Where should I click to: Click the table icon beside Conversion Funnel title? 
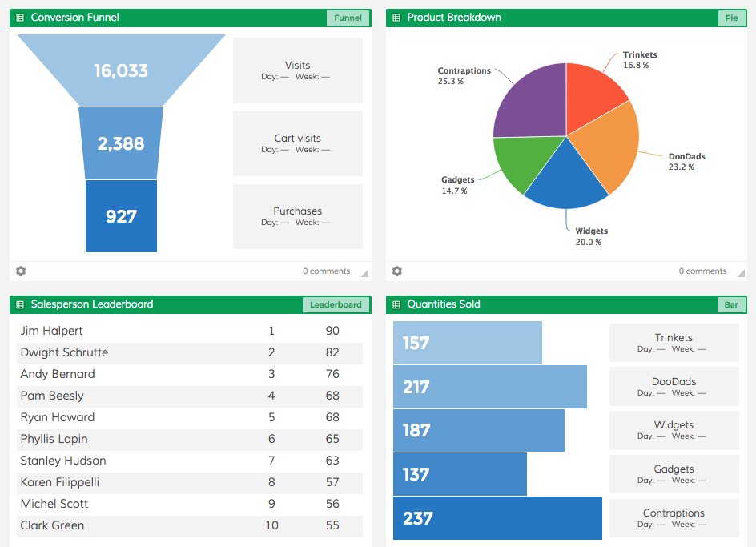tap(20, 18)
